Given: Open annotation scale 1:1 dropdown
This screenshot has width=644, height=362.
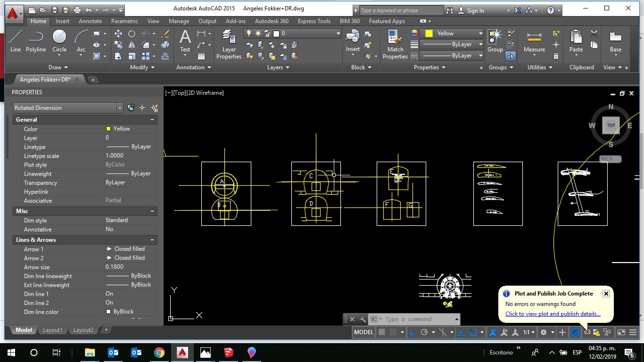Looking at the screenshot, I should click(528, 332).
